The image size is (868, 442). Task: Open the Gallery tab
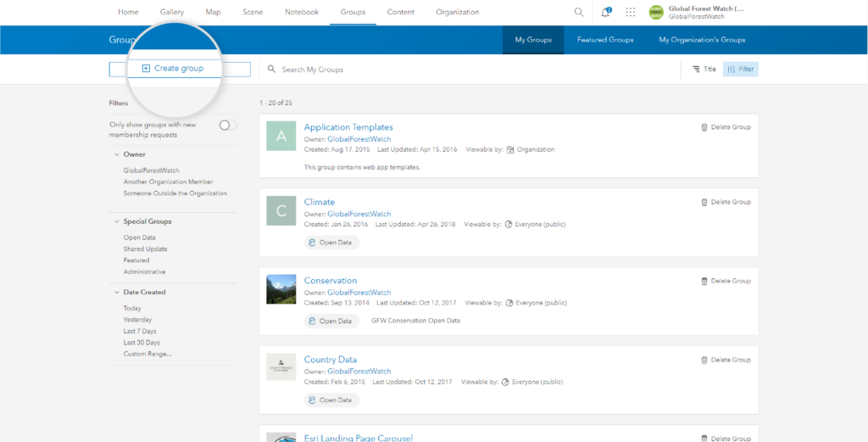click(x=172, y=12)
